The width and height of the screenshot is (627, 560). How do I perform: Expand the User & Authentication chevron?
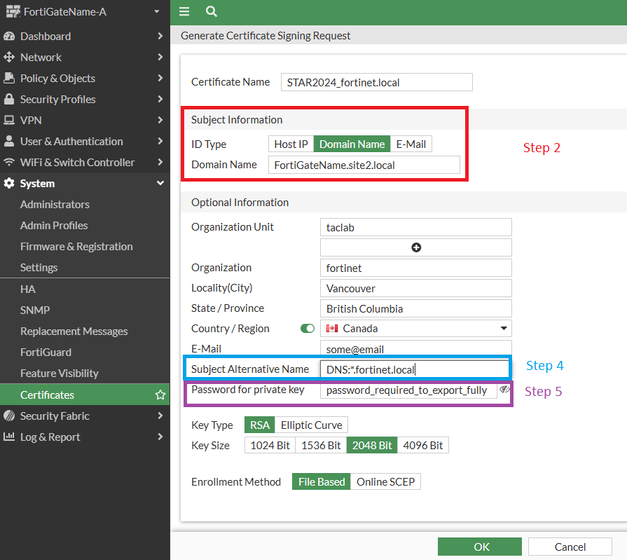160,141
